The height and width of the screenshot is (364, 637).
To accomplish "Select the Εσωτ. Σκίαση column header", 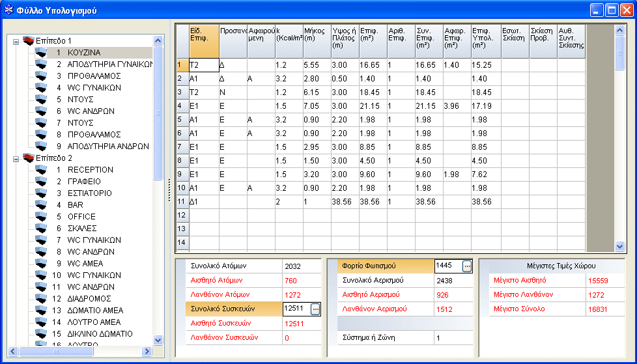I will [515, 42].
